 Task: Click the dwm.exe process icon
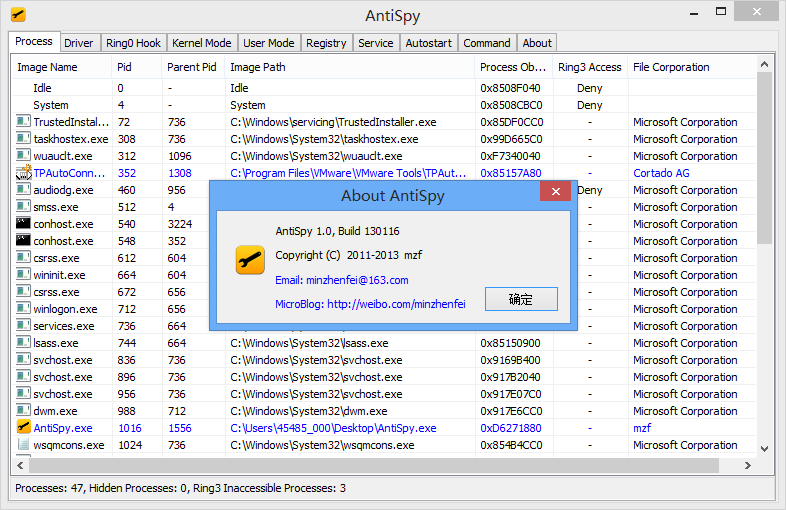coord(24,411)
